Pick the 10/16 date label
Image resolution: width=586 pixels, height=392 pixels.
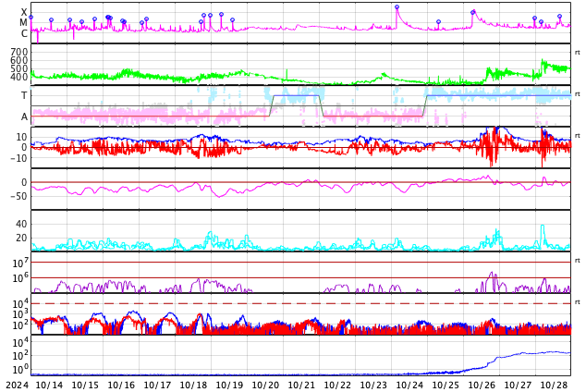pos(121,385)
